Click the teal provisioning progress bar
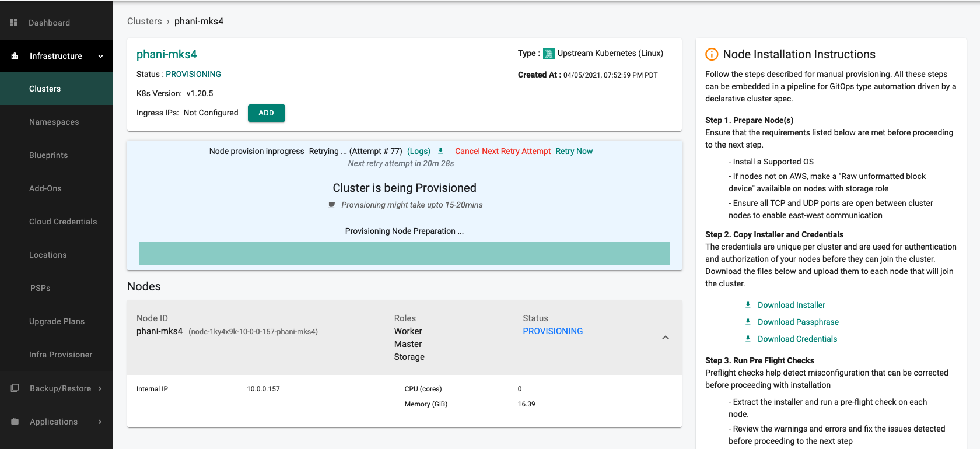 pos(404,254)
